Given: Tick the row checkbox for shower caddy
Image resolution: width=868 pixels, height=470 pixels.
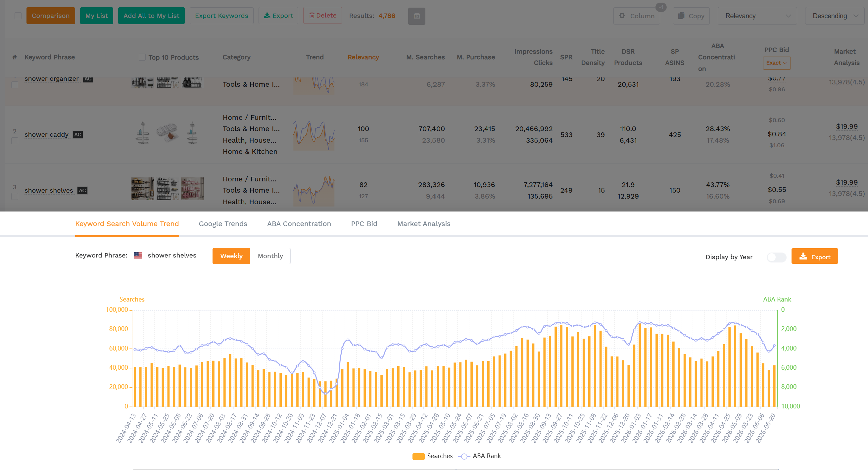Looking at the screenshot, I should tap(15, 140).
